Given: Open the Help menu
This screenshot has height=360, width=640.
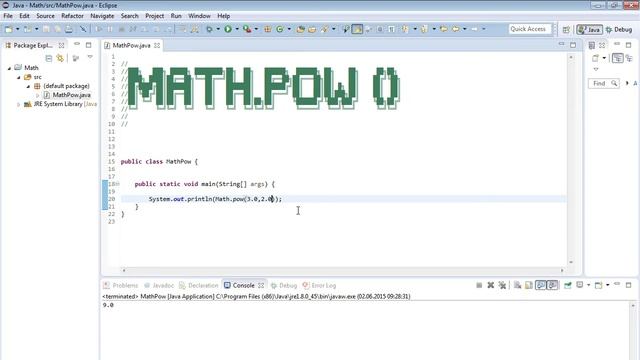Looking at the screenshot, I should click(223, 16).
